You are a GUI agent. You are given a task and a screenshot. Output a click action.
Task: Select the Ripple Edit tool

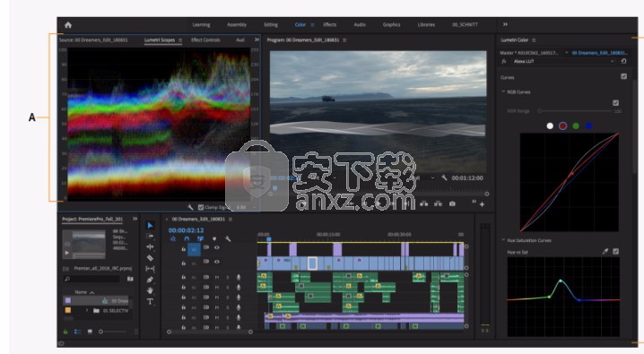click(x=150, y=247)
